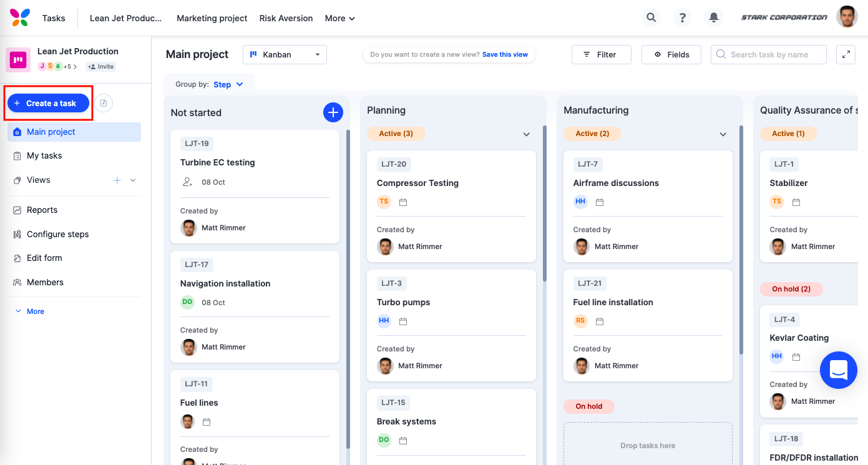Click the Search task by name field

[x=769, y=54]
